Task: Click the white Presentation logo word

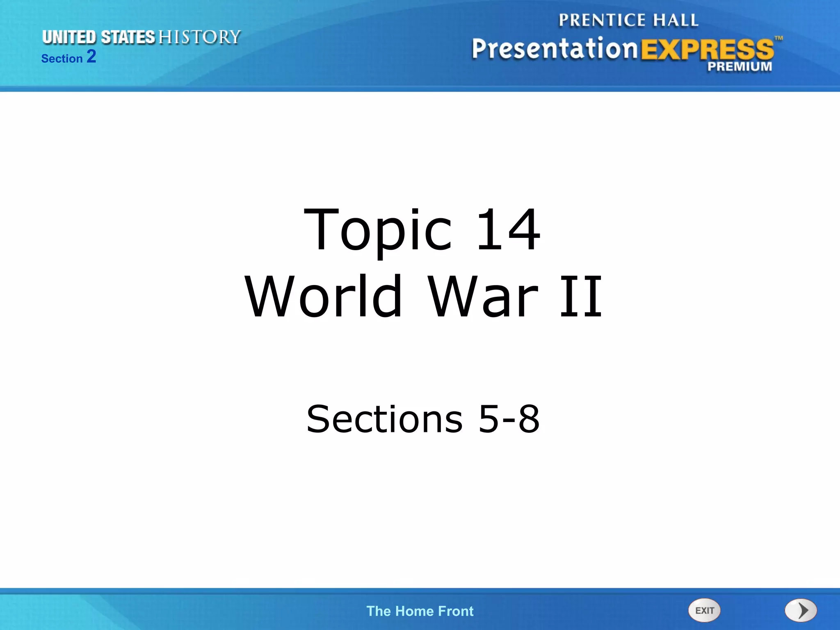Action: pyautogui.click(x=555, y=49)
